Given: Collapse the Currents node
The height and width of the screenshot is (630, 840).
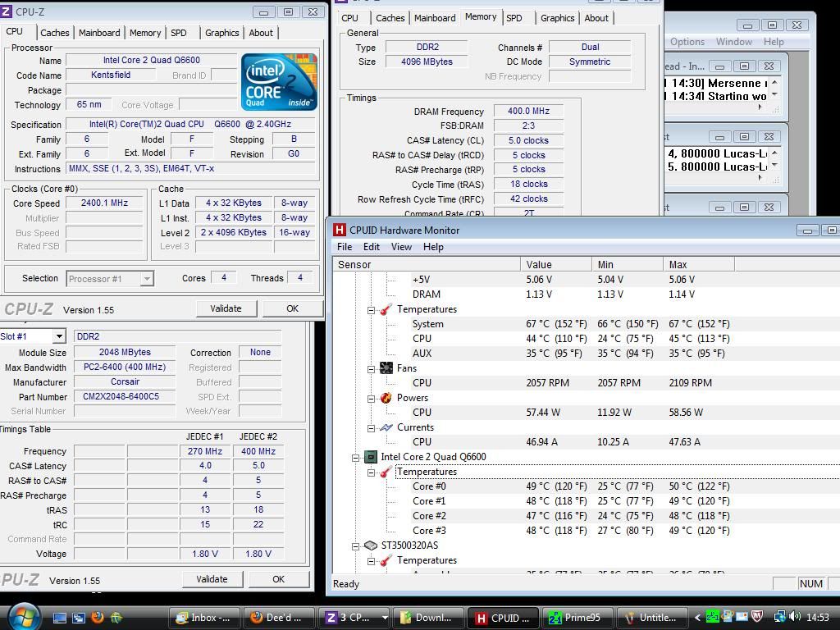Looking at the screenshot, I should (371, 428).
